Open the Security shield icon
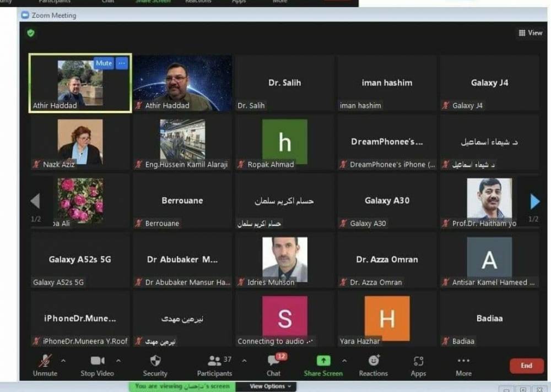The width and height of the screenshot is (551, 392). [155, 361]
